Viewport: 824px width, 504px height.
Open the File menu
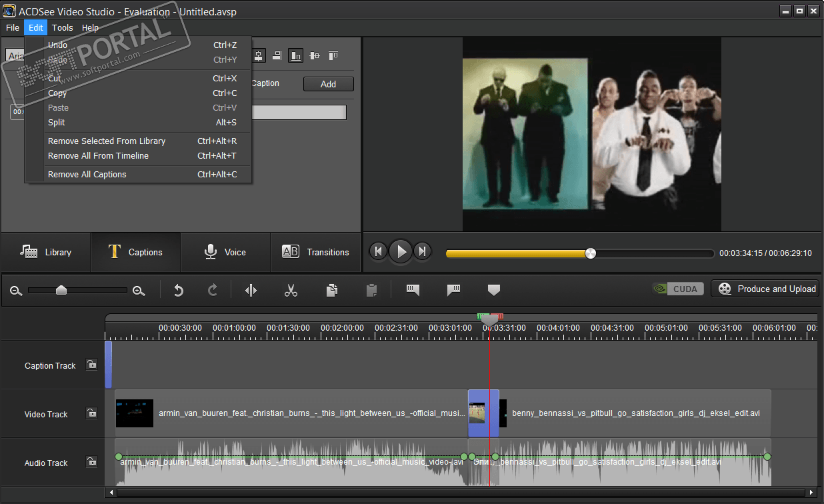pos(13,27)
